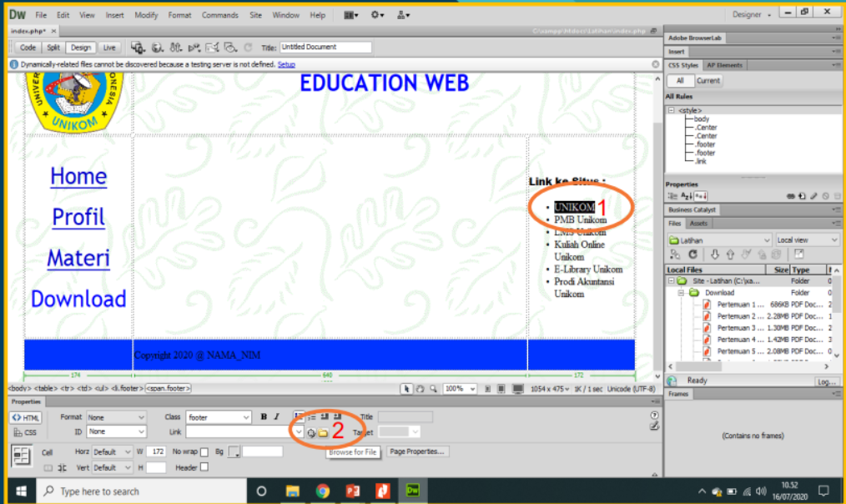This screenshot has width=846, height=504.
Task: Click the Page Properties button
Action: [418, 451]
